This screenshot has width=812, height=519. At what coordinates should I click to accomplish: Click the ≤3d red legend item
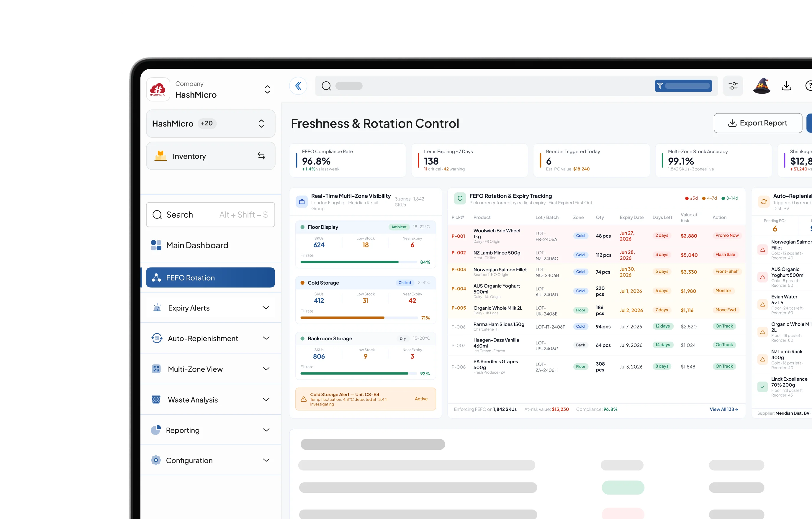tap(691, 198)
